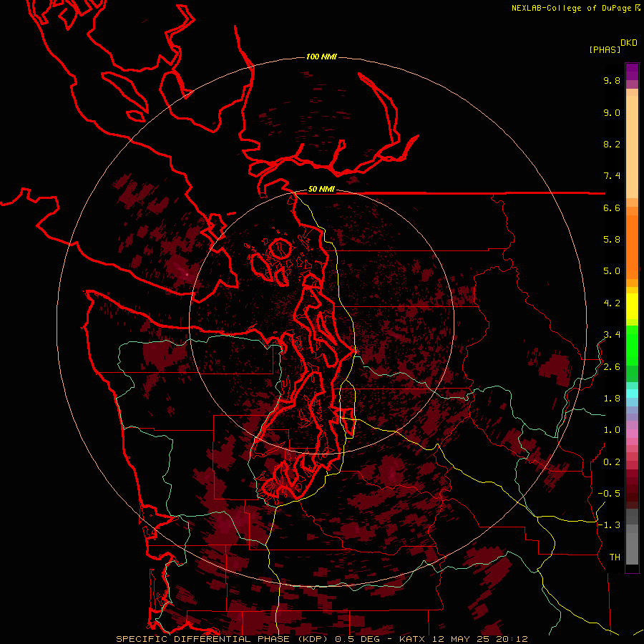Screen dimensions: 644x644
Task: Click the DKD legend title
Action: 629,43
